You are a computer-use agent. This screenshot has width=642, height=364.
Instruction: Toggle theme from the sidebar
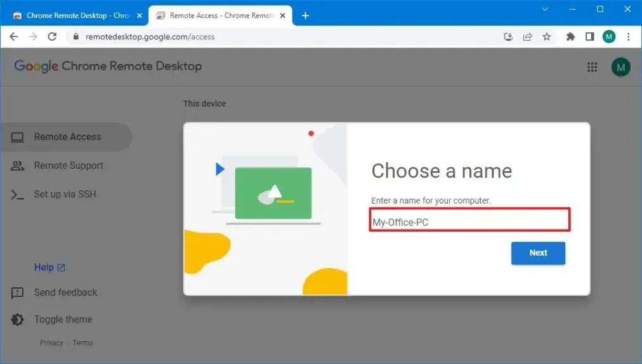(63, 320)
